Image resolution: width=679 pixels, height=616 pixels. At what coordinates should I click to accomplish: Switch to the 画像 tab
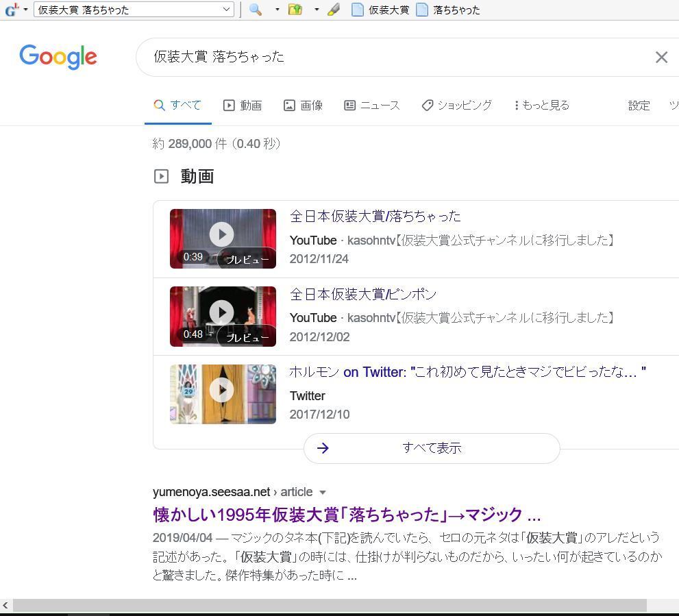[303, 106]
